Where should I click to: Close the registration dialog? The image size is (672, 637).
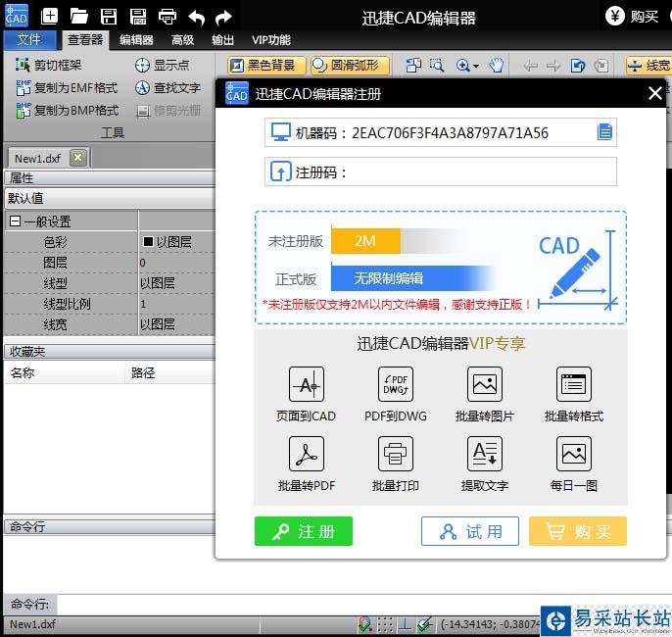point(654,93)
